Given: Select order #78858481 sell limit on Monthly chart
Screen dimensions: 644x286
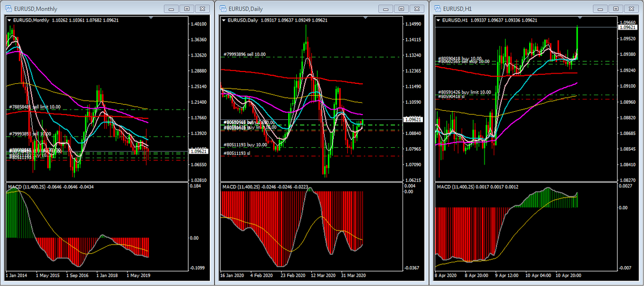Looking at the screenshot, I should (x=35, y=106).
